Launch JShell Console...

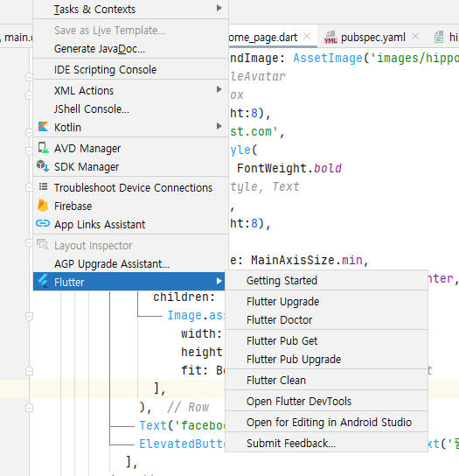coord(131,108)
